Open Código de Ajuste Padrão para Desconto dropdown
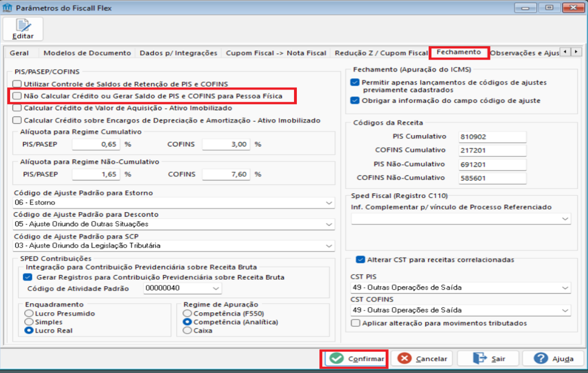This screenshot has width=588, height=373. (329, 224)
